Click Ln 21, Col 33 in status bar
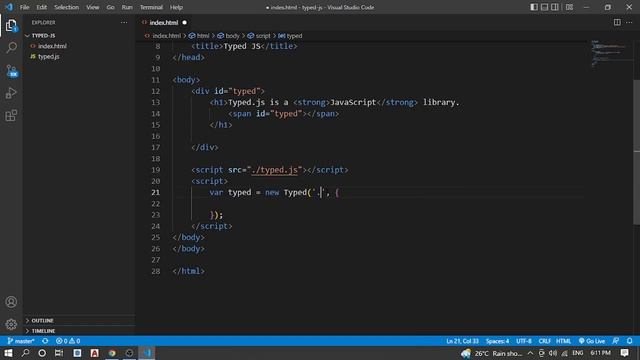 [462, 341]
